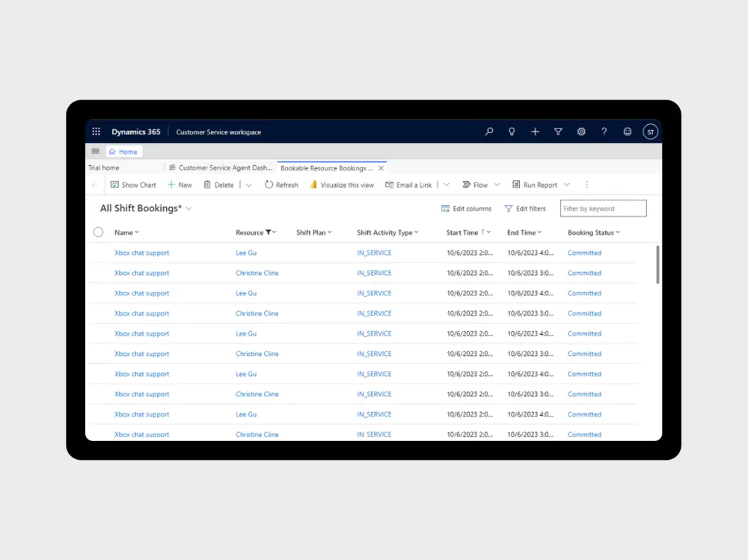This screenshot has height=560, width=748.
Task: Click the Customer Service workspace app name
Action: click(x=218, y=132)
